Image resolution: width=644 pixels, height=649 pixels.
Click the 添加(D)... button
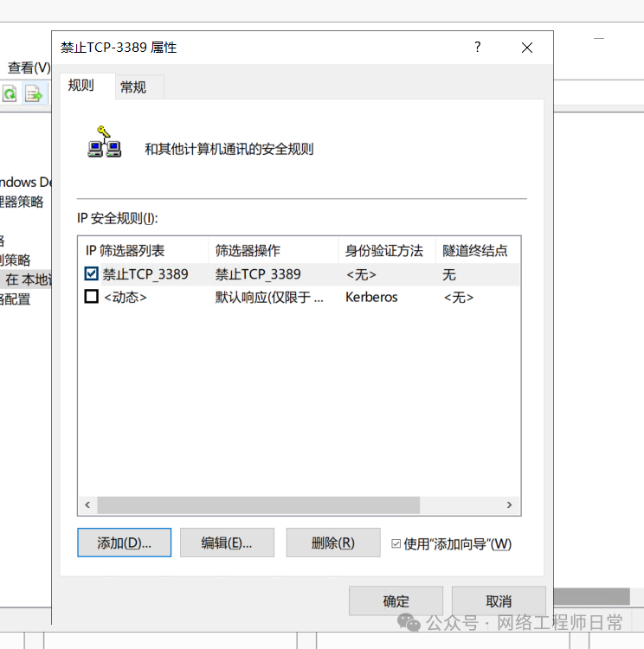click(125, 543)
